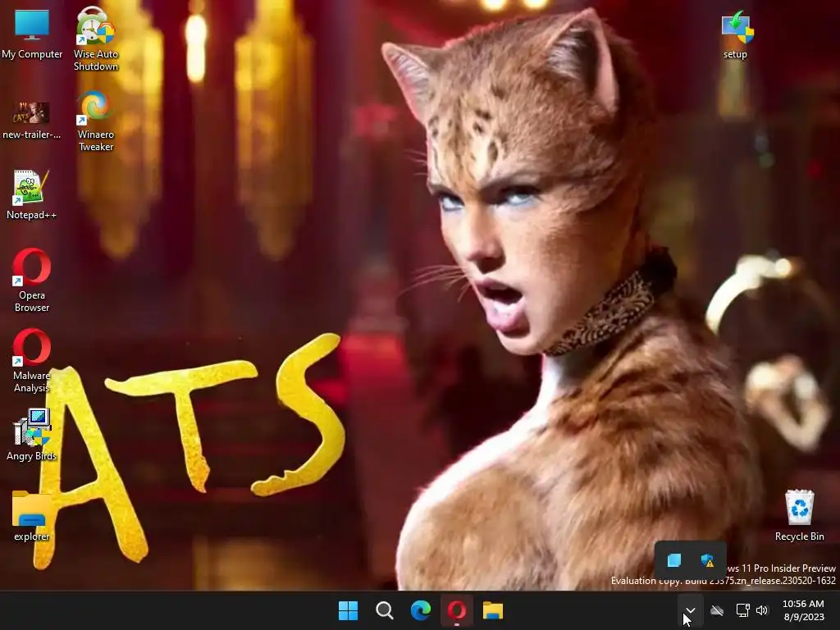Select the setup installer icon

point(736,34)
